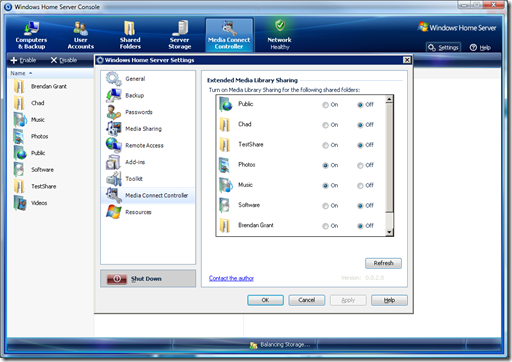512x362 pixels.
Task: Open Media Sharing settings page
Action: click(148, 129)
